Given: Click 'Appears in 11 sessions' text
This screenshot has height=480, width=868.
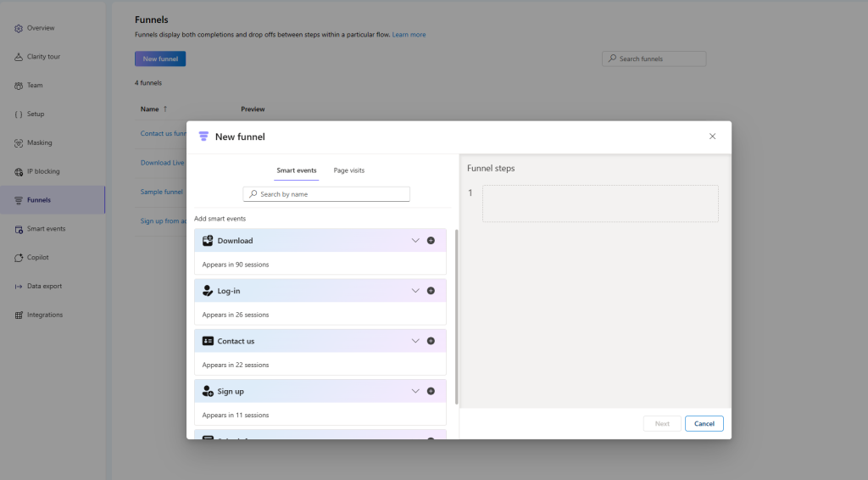Looking at the screenshot, I should click(x=236, y=416).
